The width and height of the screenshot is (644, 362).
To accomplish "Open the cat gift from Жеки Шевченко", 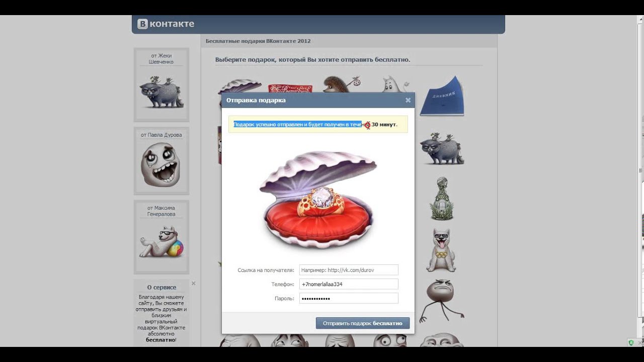I will point(161,92).
